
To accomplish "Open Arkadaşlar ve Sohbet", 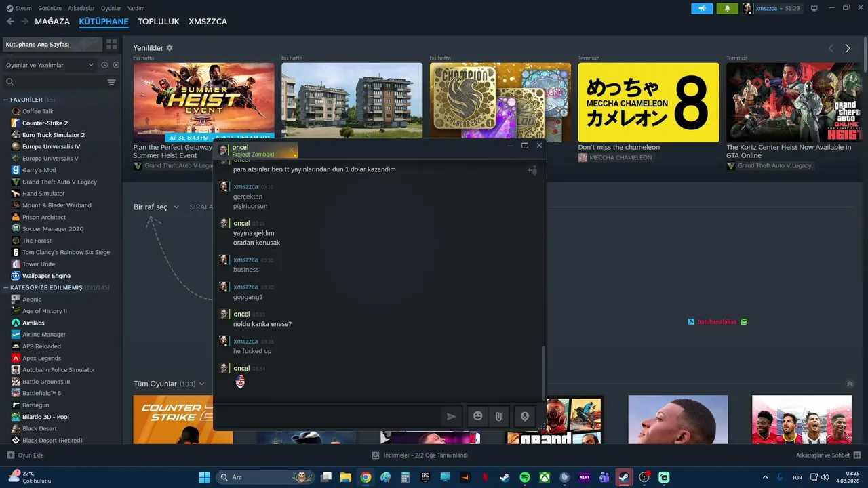I will 828,455.
